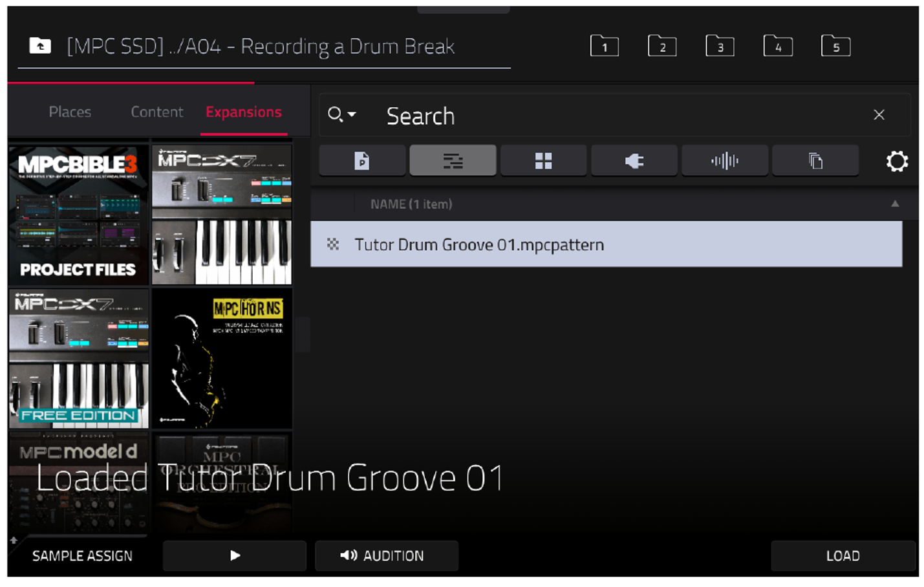The width and height of the screenshot is (924, 587).
Task: Click the SAMPLE ASSIGN button
Action: (x=82, y=556)
